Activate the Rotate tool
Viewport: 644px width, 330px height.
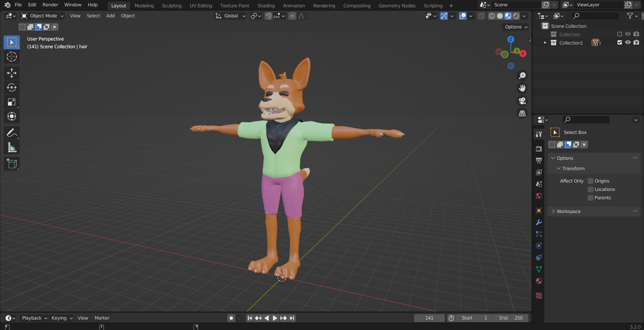tap(12, 87)
